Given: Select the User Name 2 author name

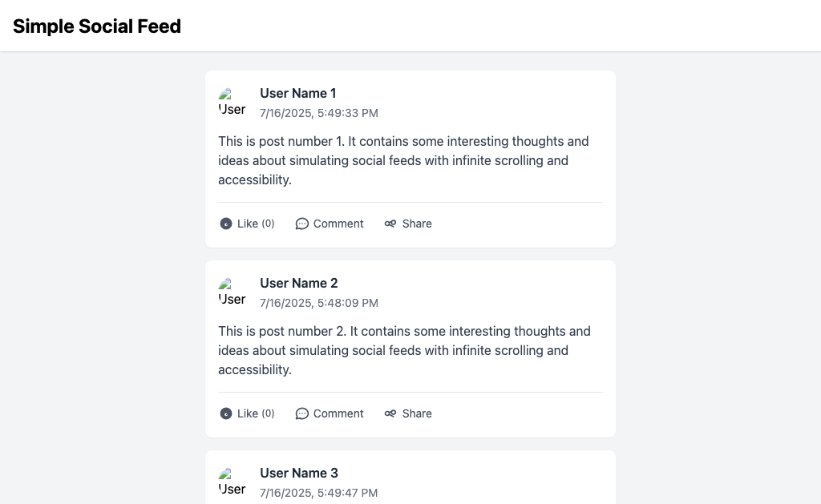Looking at the screenshot, I should point(299,283).
